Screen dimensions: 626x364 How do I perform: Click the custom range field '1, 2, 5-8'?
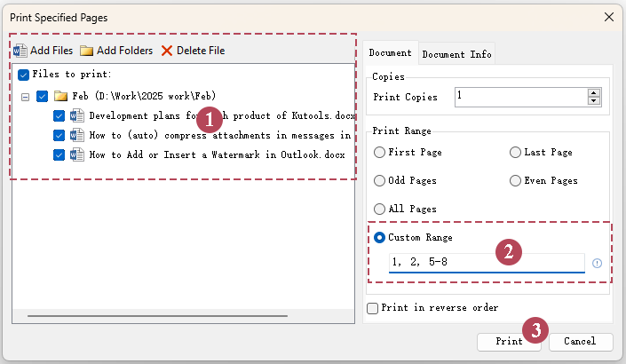pyautogui.click(x=487, y=263)
